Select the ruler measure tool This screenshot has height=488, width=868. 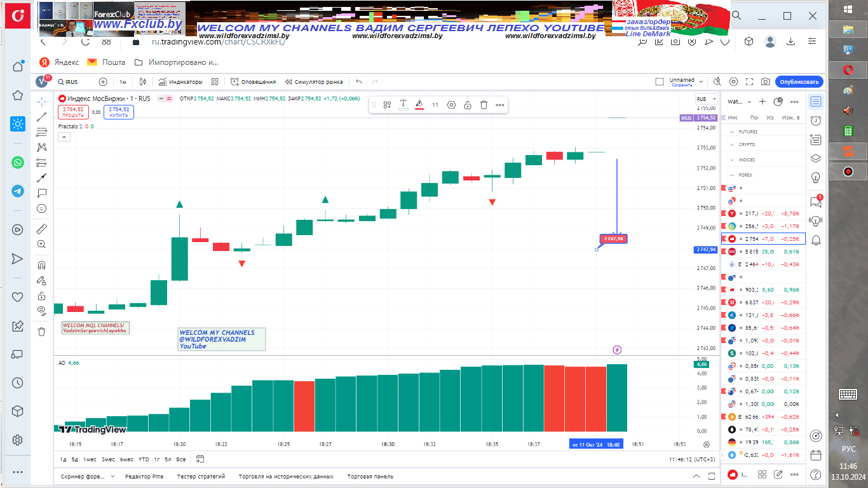tap(42, 229)
